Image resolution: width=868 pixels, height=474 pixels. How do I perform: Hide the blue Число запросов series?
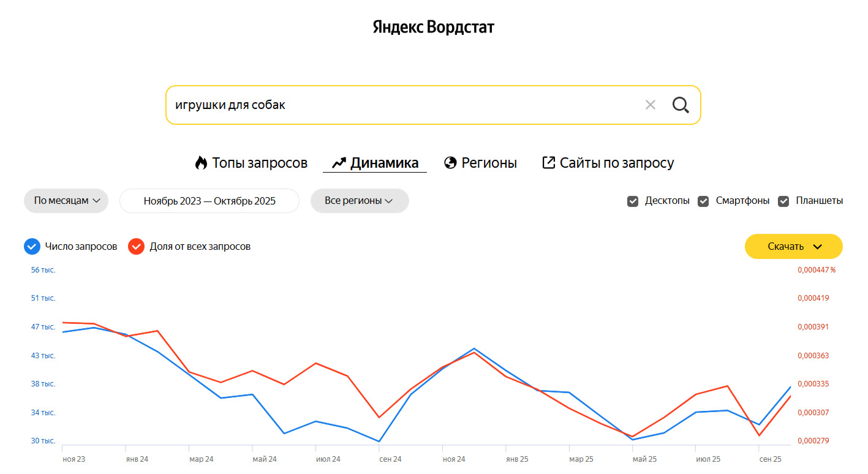(x=32, y=246)
